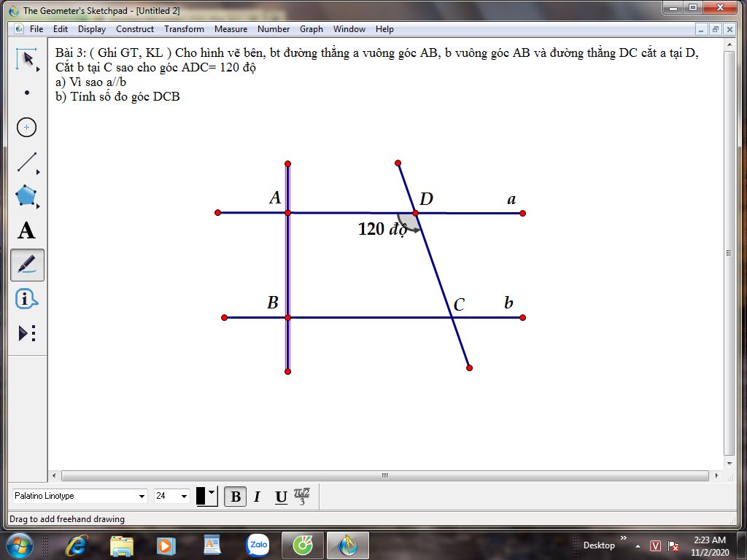Expand Polygon tool flyout triangle
This screenshot has width=747, height=560.
(38, 206)
